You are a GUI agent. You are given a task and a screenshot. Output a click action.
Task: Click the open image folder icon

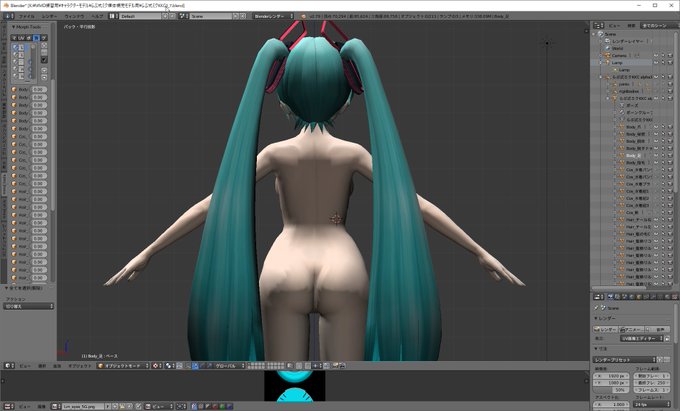point(123,406)
